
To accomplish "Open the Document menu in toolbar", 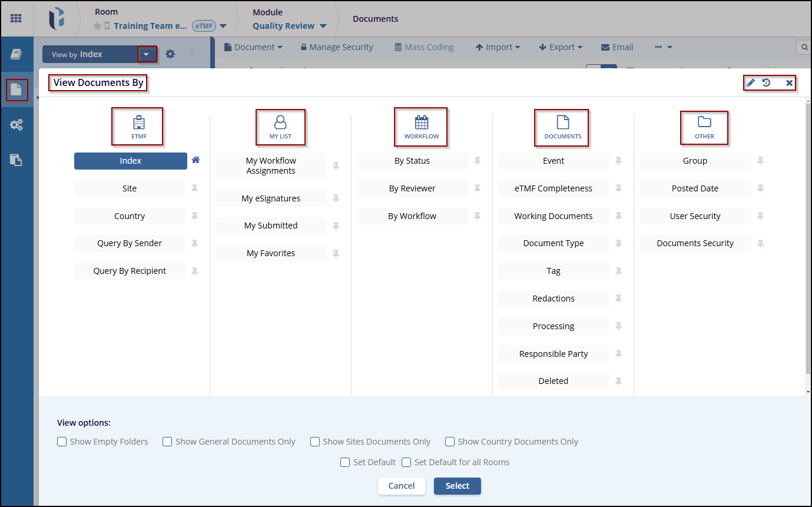I will pos(253,47).
